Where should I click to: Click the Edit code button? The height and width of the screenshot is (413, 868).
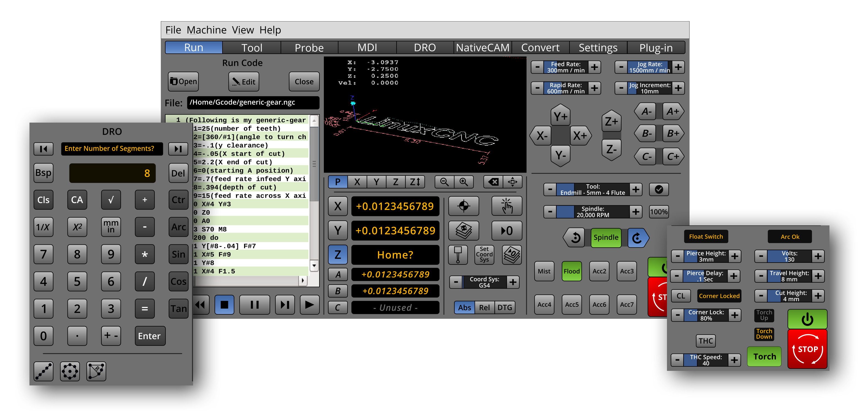tap(244, 82)
